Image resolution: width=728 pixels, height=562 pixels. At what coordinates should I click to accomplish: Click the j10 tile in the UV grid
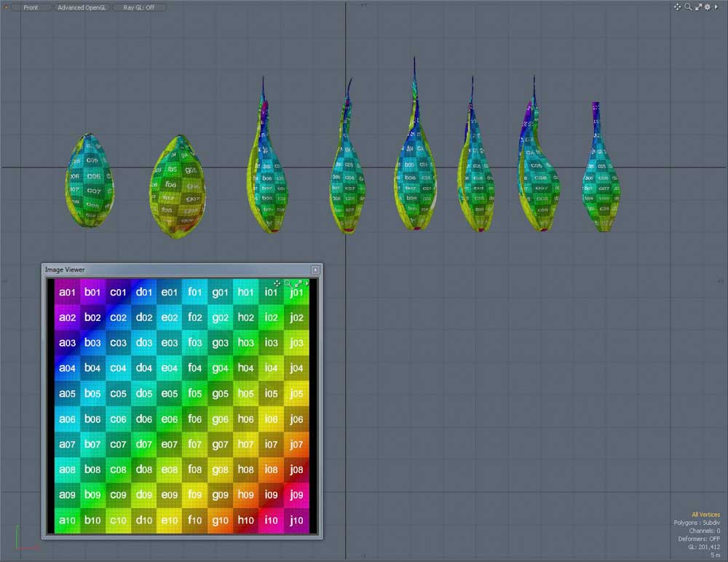point(296,521)
